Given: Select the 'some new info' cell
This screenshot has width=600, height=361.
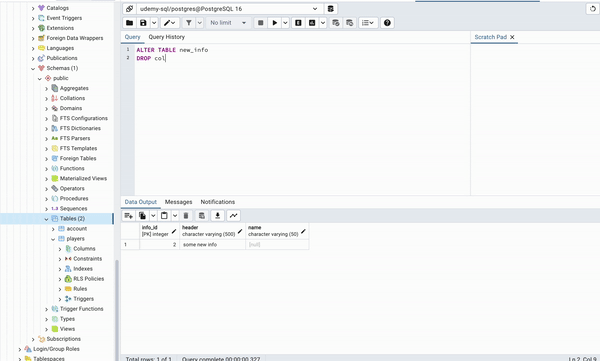Looking at the screenshot, I should click(212, 245).
